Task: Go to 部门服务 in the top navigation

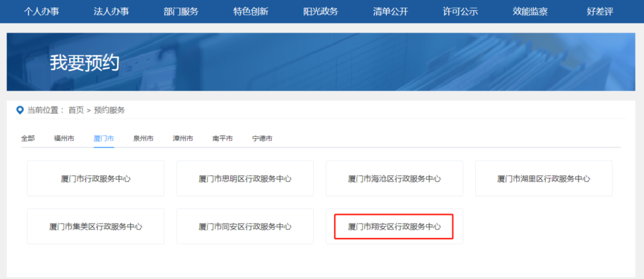Action: [x=181, y=11]
